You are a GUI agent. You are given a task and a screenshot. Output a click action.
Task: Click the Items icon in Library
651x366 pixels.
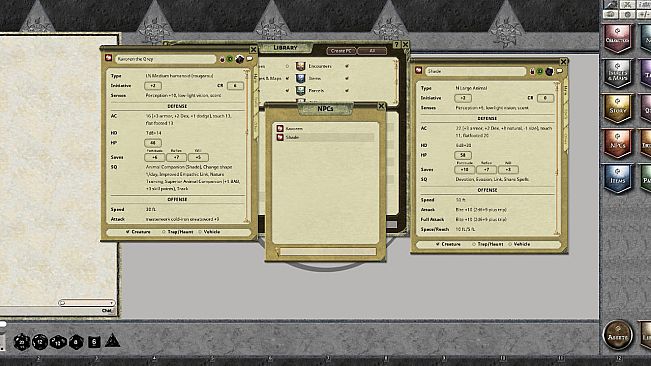301,78
